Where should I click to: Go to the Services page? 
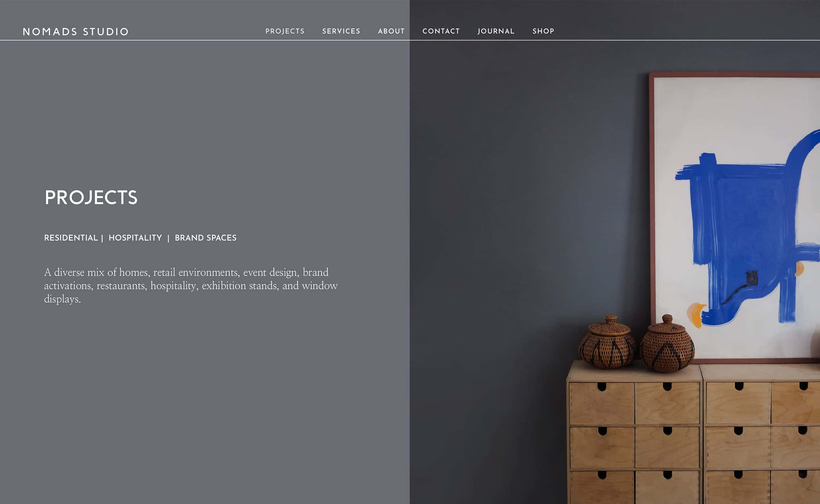coord(341,31)
